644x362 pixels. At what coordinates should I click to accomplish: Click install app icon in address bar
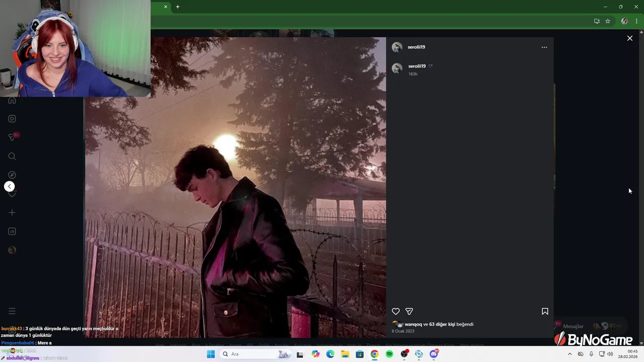click(x=597, y=21)
